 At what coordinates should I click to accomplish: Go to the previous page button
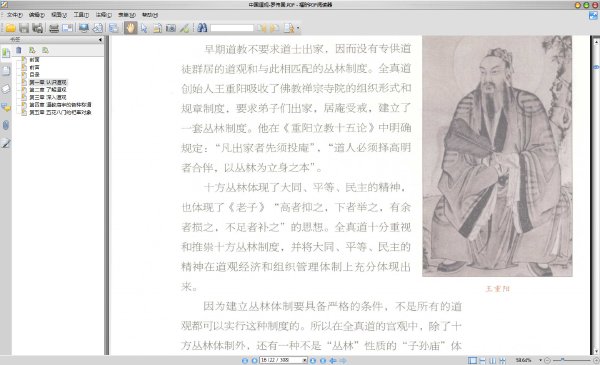(254, 360)
